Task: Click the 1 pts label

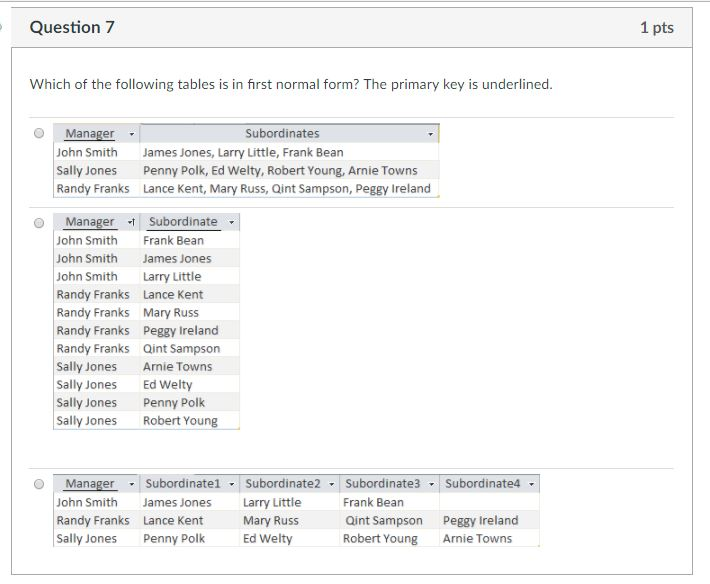Action: [656, 28]
